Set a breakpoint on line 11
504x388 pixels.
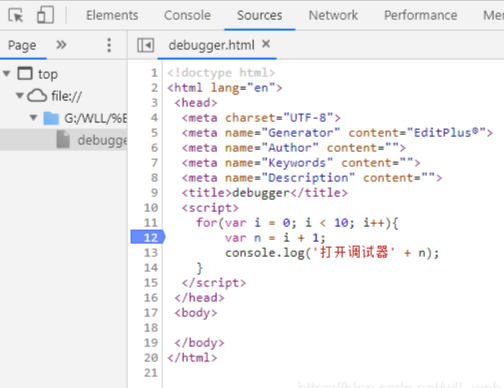point(151,223)
